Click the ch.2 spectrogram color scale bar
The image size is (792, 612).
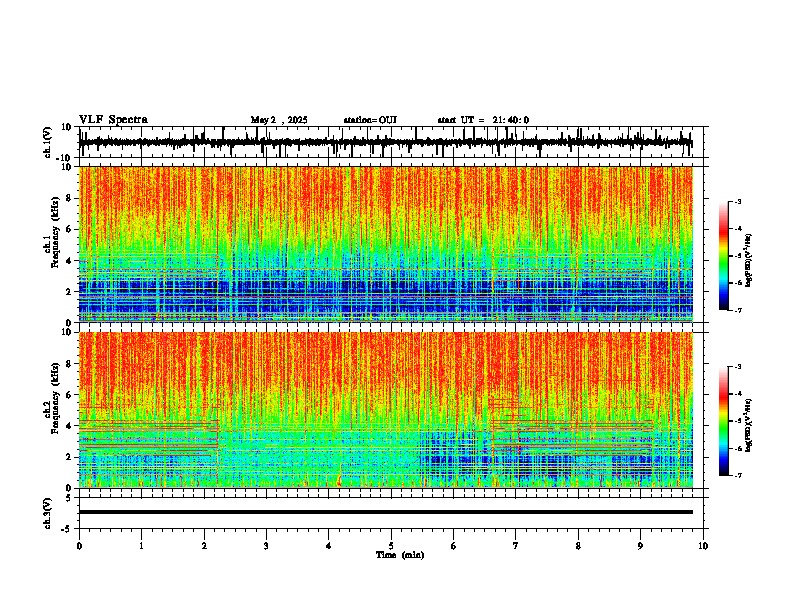point(723,421)
